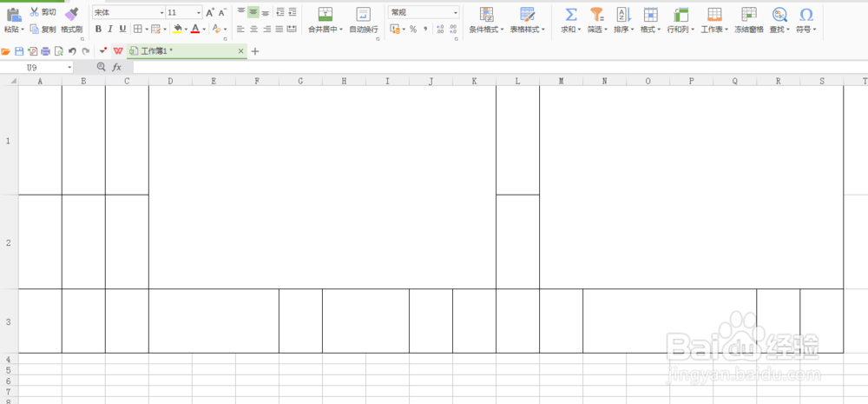This screenshot has height=404, width=868.
Task: Add a new document tab with plus
Action: (255, 51)
